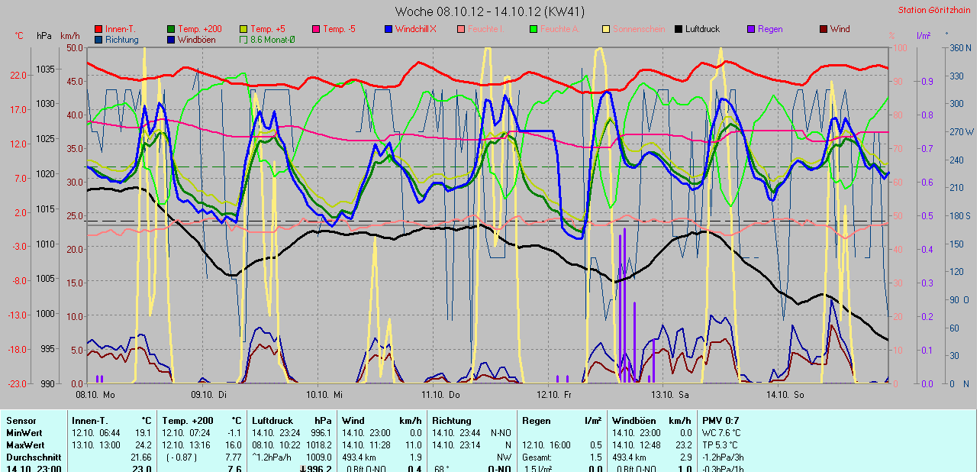This screenshot has width=980, height=472.
Task: Click the pink Temp. -5 legend swatch
Action: pyautogui.click(x=316, y=29)
